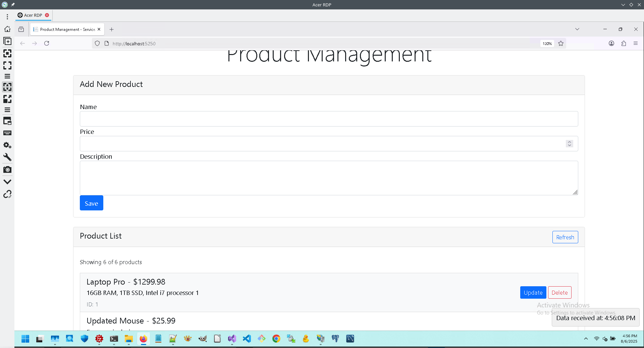The height and width of the screenshot is (348, 644).
Task: Toggle dynamic resolution update icon in sidebar
Action: [x=7, y=87]
